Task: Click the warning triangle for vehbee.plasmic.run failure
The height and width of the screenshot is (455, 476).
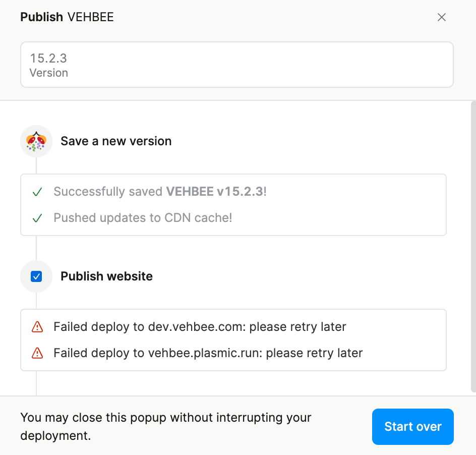Action: (37, 353)
